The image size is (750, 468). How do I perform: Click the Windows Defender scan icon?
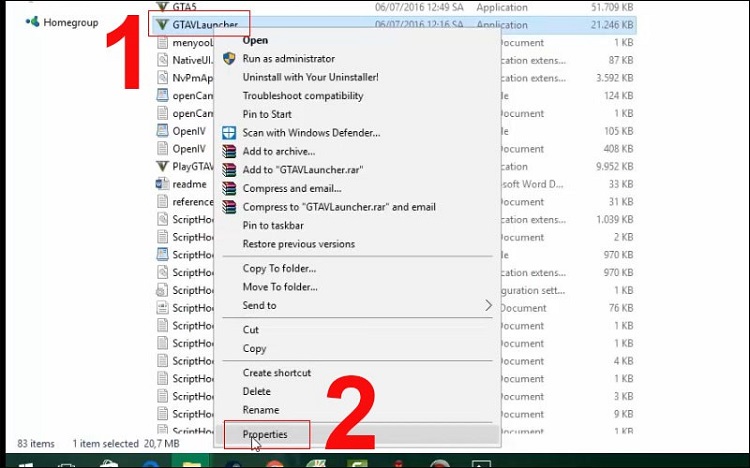pyautogui.click(x=229, y=133)
